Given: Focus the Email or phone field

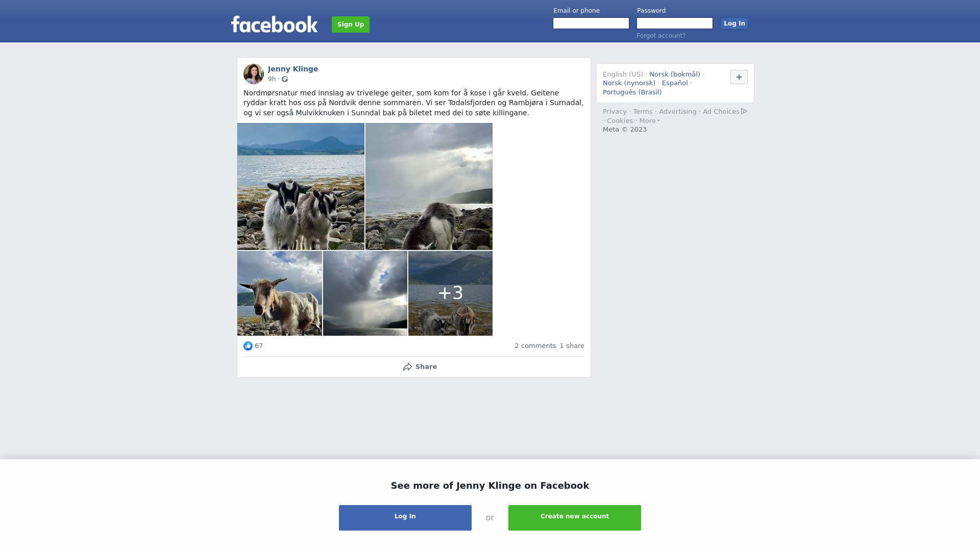Looking at the screenshot, I should [x=591, y=23].
